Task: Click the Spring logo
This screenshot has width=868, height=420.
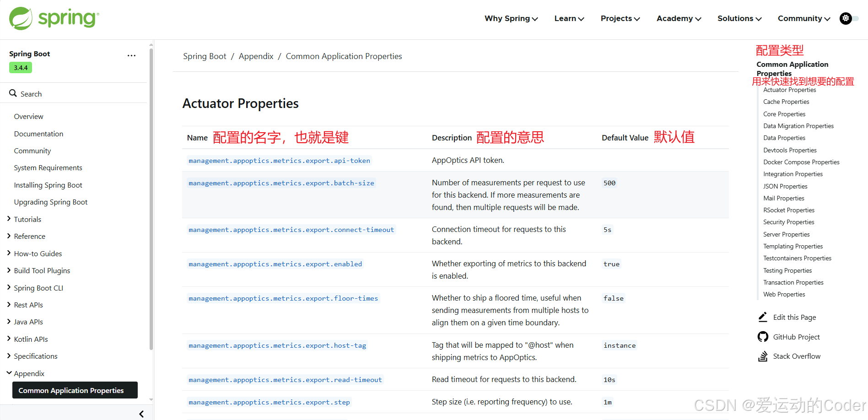Action: click(53, 18)
